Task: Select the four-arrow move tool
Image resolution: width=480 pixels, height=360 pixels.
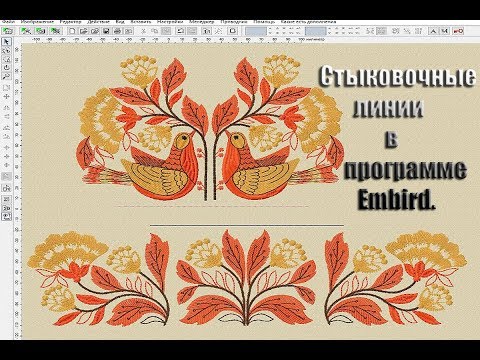Action: 7,97
